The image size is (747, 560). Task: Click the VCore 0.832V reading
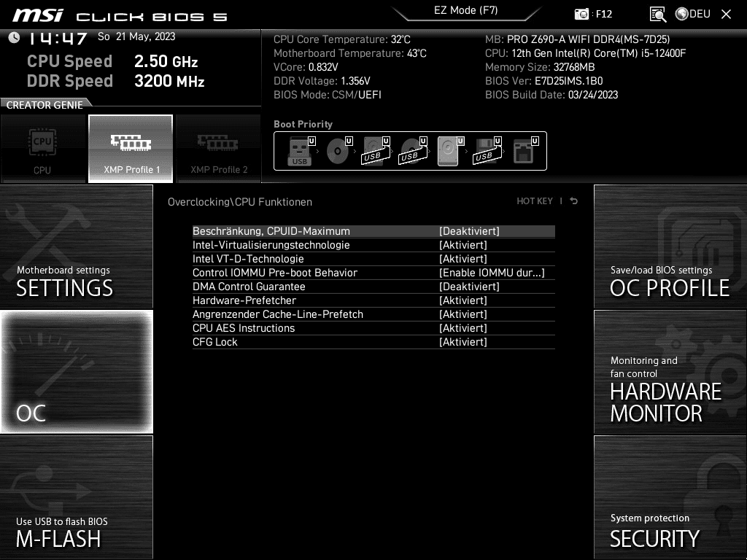306,66
